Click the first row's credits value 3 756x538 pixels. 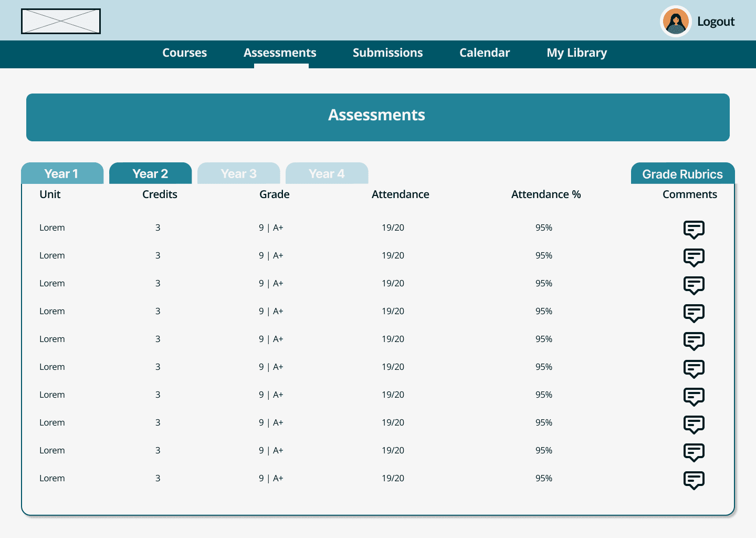157,227
